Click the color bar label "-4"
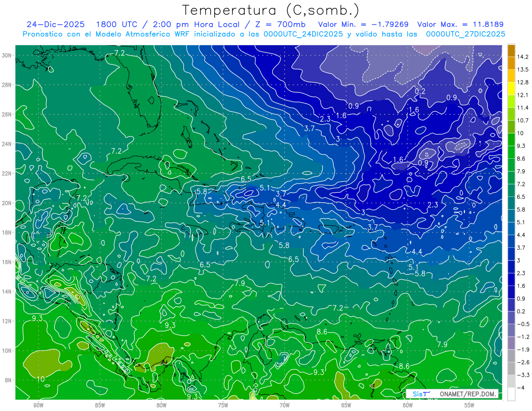The height and width of the screenshot is (411, 532). [521, 388]
